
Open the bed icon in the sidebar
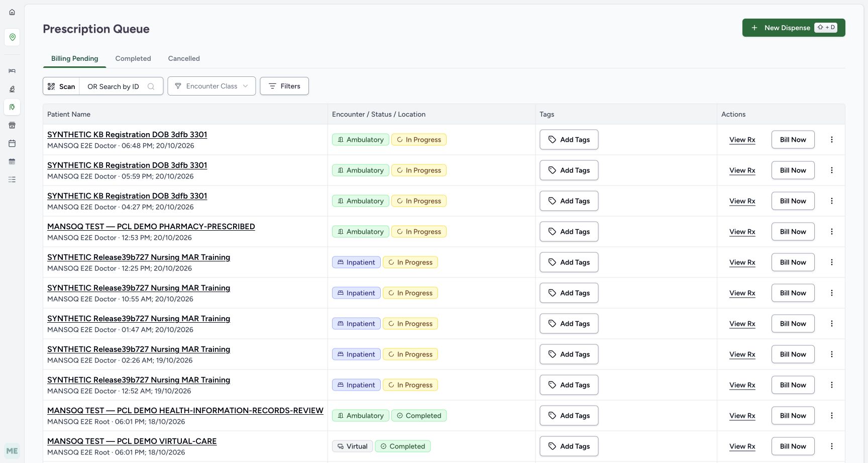coord(12,71)
